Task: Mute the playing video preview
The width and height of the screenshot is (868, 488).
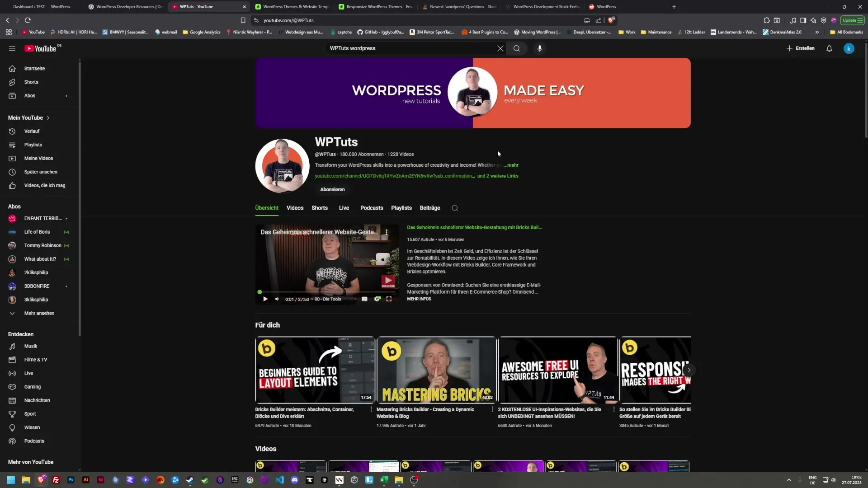Action: pos(277,299)
